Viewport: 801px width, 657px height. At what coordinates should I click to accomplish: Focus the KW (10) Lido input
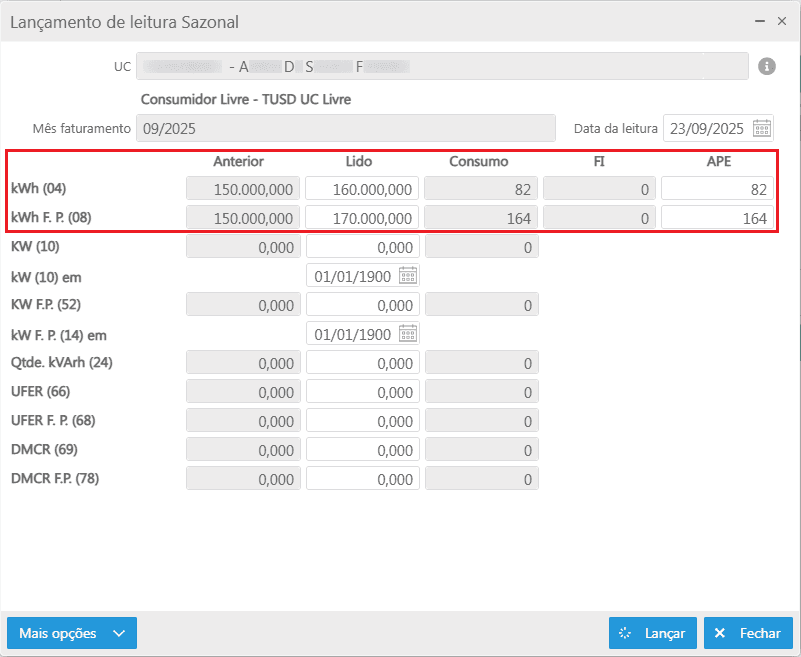[362, 247]
